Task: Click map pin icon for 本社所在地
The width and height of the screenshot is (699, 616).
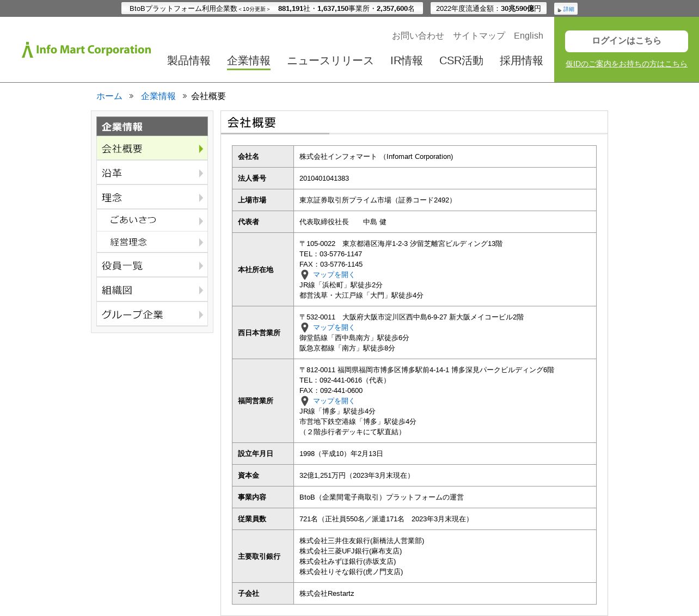Action: [305, 275]
